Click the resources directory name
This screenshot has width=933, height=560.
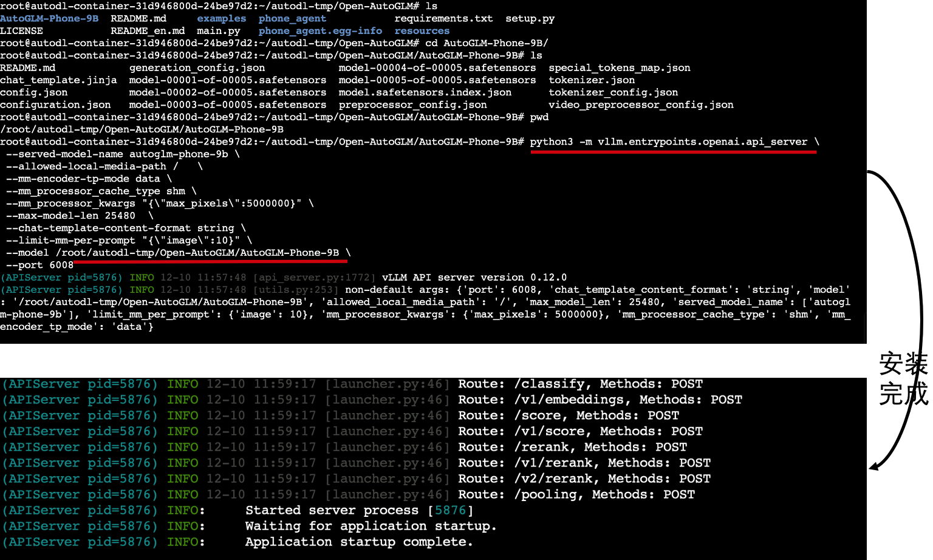tap(422, 31)
